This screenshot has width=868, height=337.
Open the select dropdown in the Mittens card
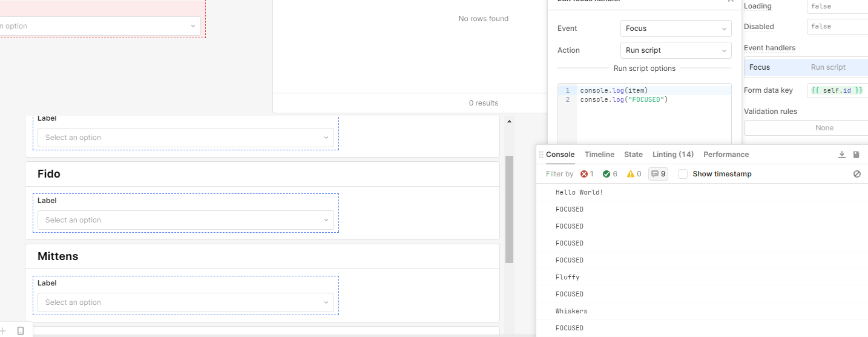[x=186, y=302]
